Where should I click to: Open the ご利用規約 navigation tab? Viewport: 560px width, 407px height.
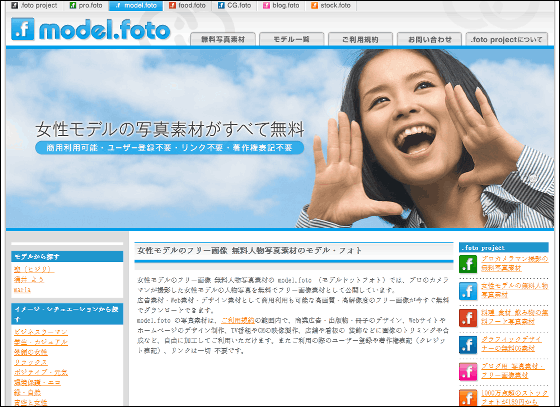360,39
